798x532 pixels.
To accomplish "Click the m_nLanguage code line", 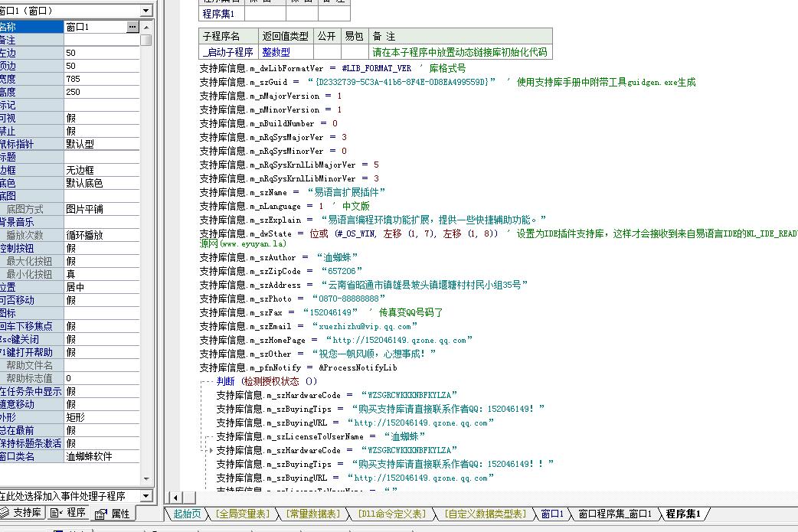I will [x=284, y=206].
